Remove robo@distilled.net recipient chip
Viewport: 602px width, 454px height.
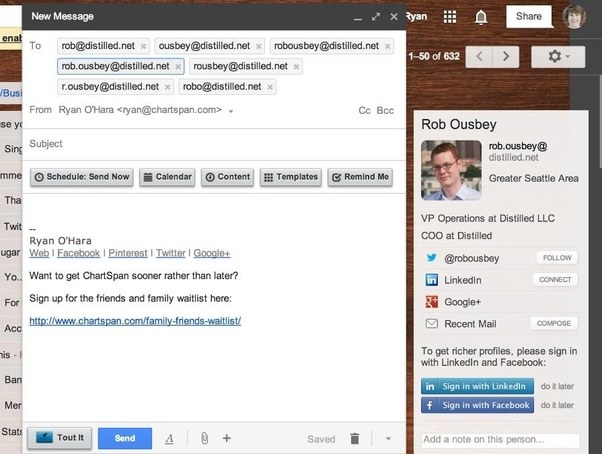270,87
